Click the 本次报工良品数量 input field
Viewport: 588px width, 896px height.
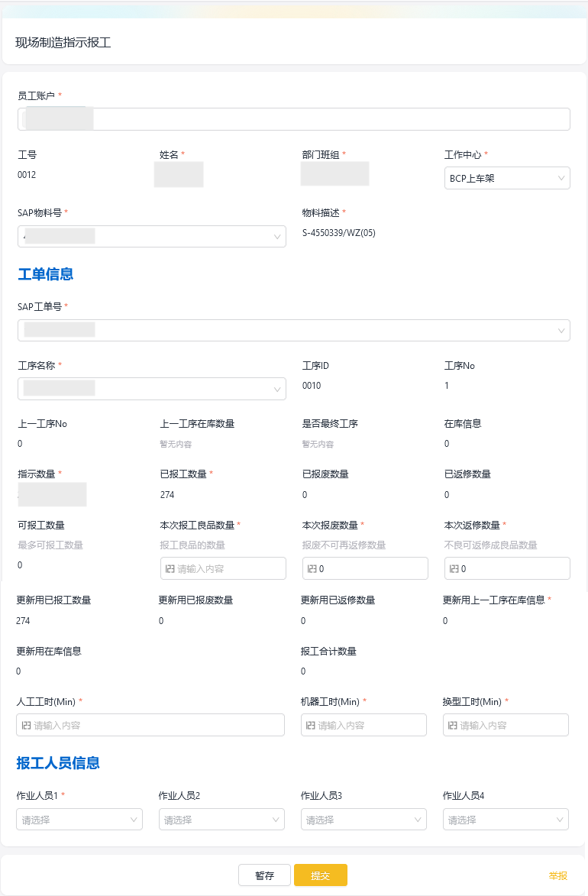click(223, 568)
